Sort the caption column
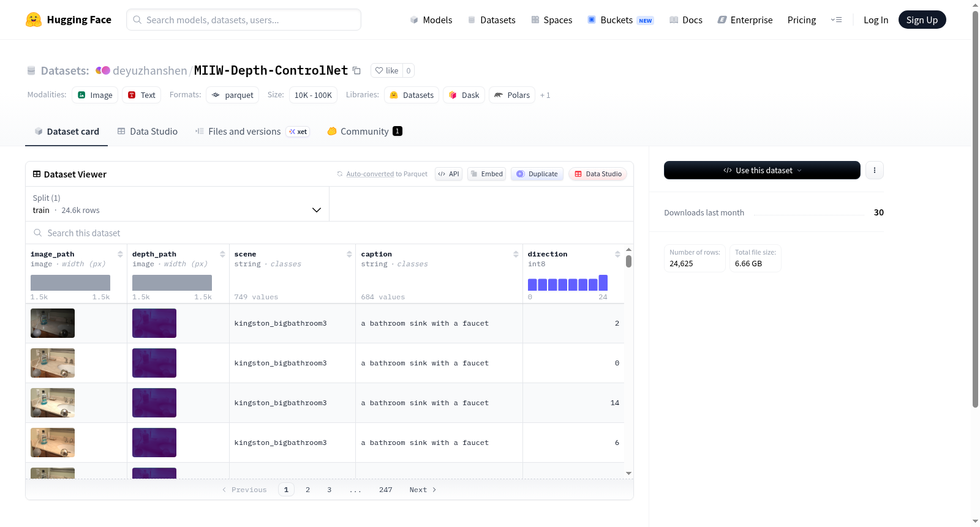 click(x=516, y=254)
